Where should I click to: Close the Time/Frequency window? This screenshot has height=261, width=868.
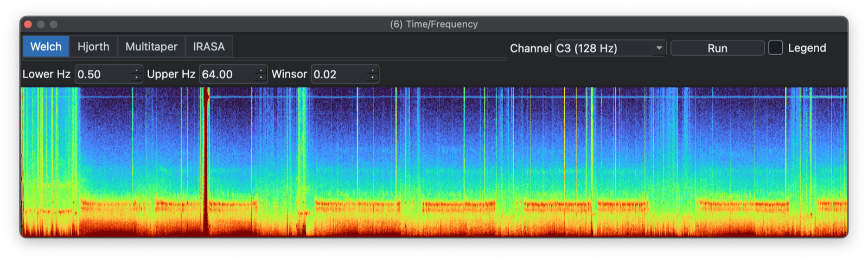[28, 24]
